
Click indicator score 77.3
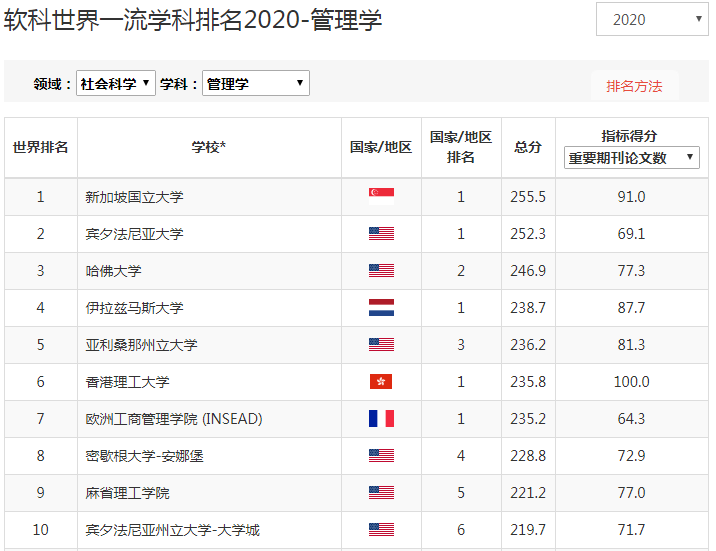point(632,271)
